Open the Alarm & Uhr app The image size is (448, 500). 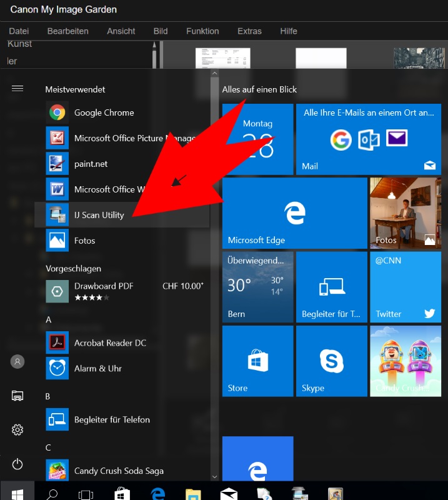tap(97, 369)
